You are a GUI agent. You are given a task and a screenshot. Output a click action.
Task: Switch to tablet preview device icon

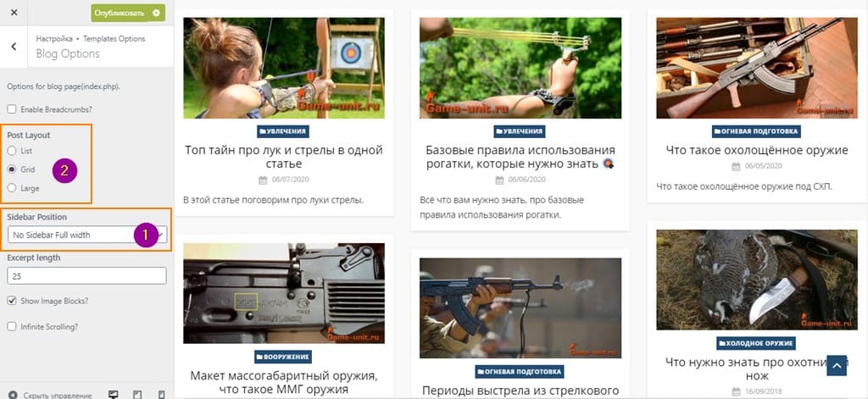(137, 395)
